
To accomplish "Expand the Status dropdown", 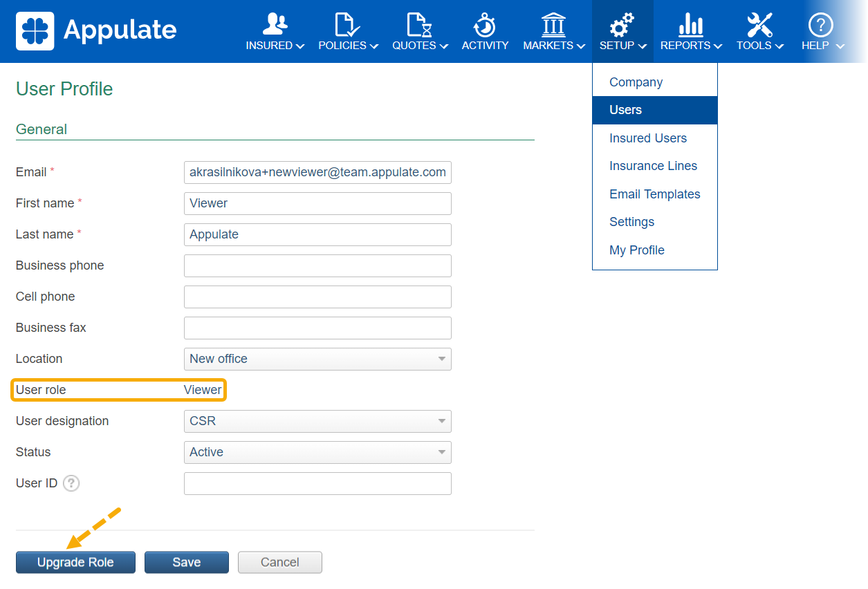I will click(x=317, y=452).
